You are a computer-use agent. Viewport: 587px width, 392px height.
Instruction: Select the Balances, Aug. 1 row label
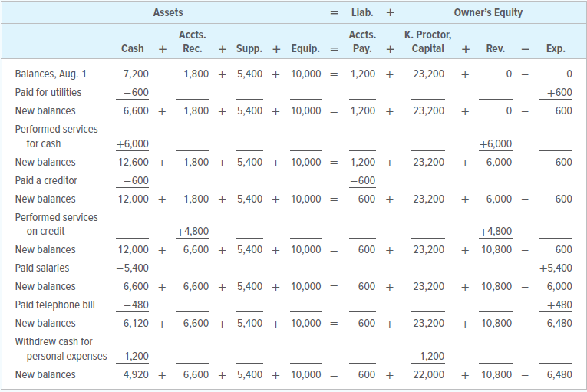click(51, 74)
